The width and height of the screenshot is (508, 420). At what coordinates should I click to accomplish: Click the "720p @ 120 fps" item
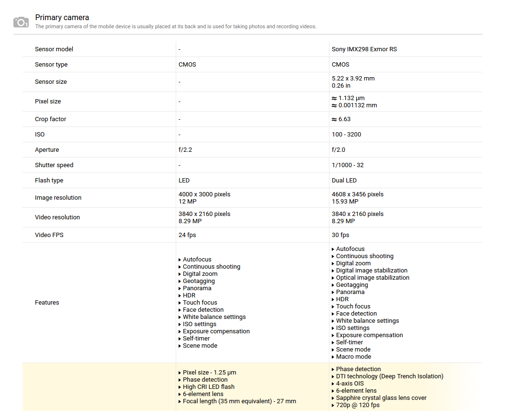coord(357,405)
